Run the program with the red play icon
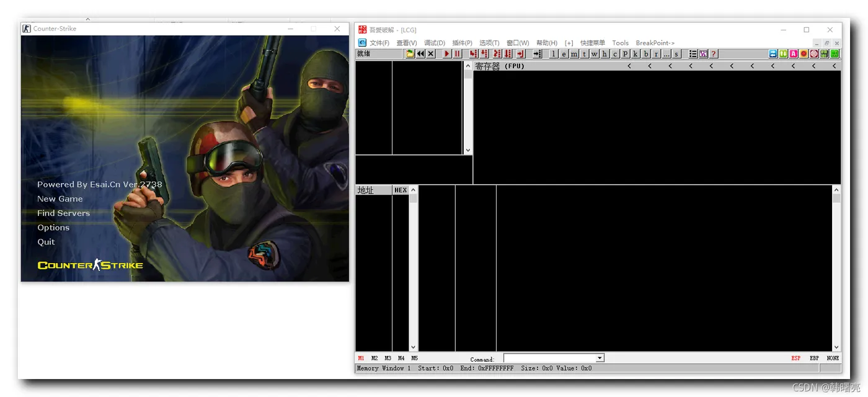 coord(447,54)
